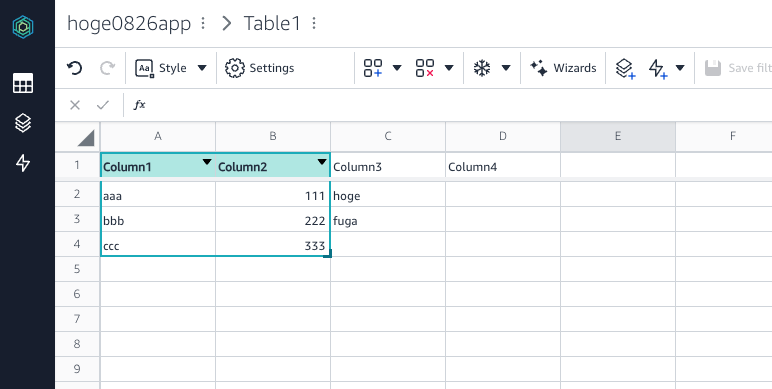Open the Column2 filter dropdown
Screen dimensions: 772x389
point(322,162)
